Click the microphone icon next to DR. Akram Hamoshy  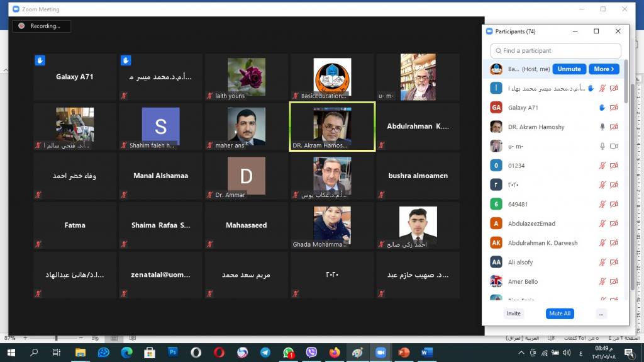(x=602, y=127)
